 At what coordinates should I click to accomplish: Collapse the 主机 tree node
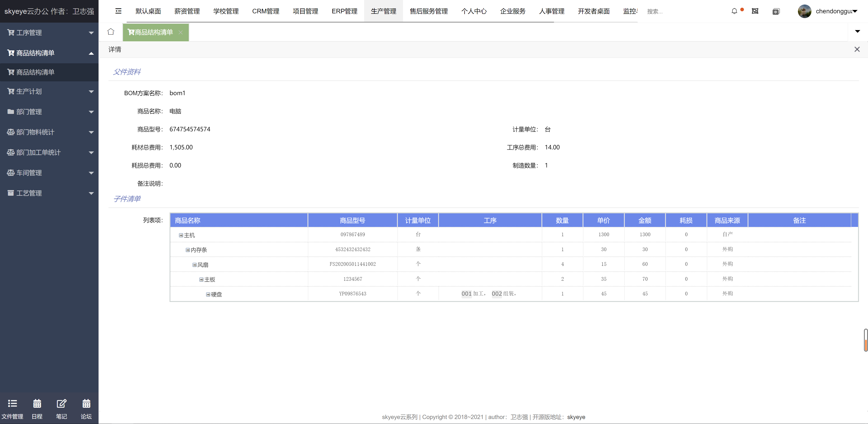click(x=181, y=235)
